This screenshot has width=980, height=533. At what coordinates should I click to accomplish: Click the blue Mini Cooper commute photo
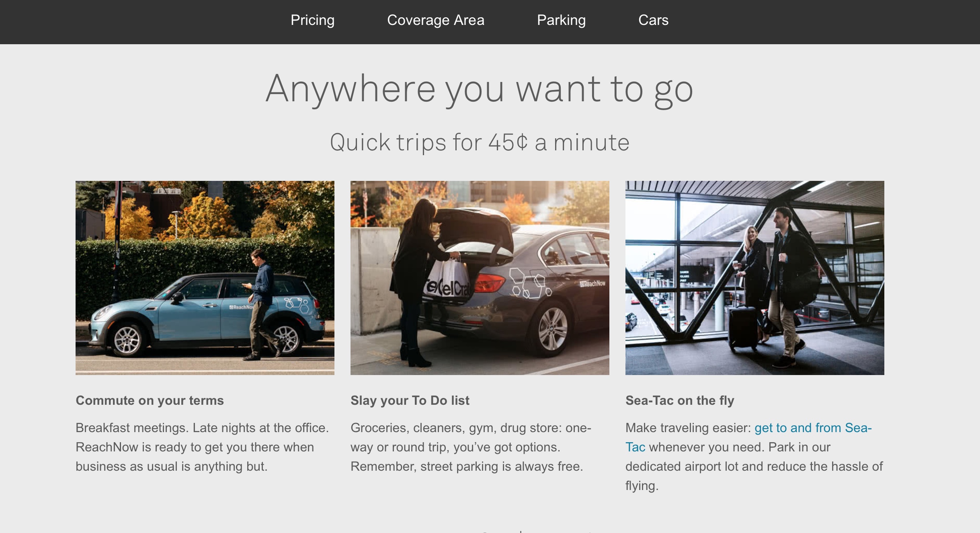205,278
